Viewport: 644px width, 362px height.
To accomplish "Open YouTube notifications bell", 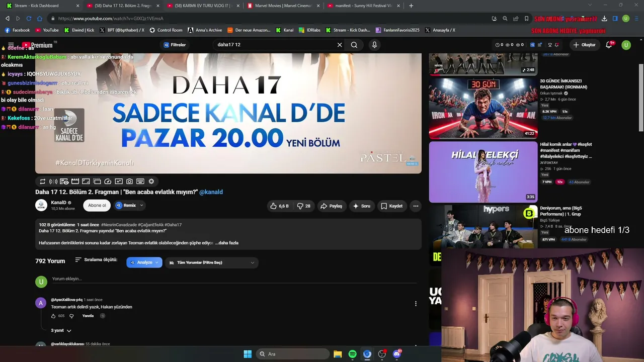I will pos(609,45).
